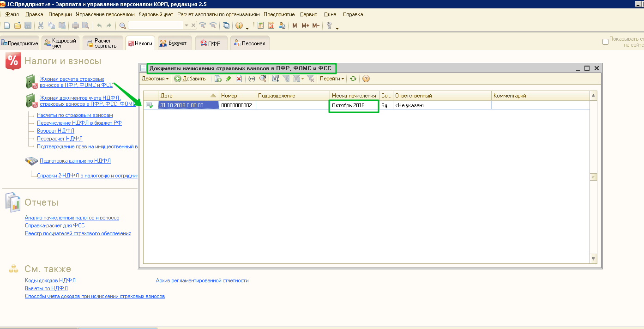This screenshot has height=329, width=644.
Task: Click the New document icon in main toolbar
Action: (6, 25)
